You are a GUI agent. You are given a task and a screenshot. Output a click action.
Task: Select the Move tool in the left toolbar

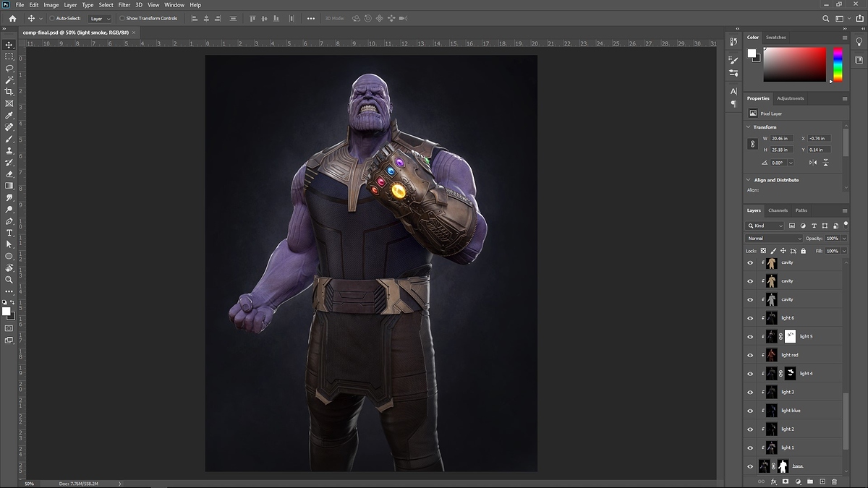(x=9, y=45)
